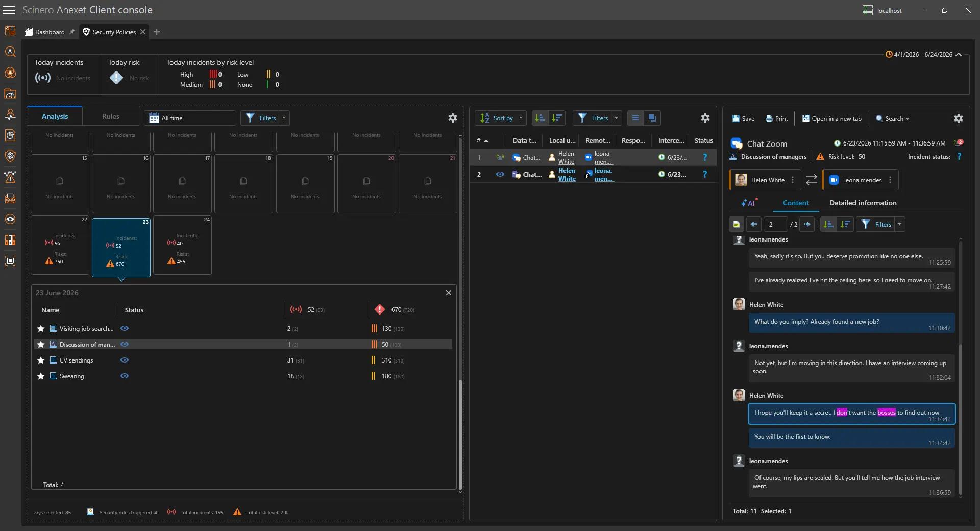Click the chat message vertical scrollbar
The image size is (980, 531).
pyautogui.click(x=961, y=419)
